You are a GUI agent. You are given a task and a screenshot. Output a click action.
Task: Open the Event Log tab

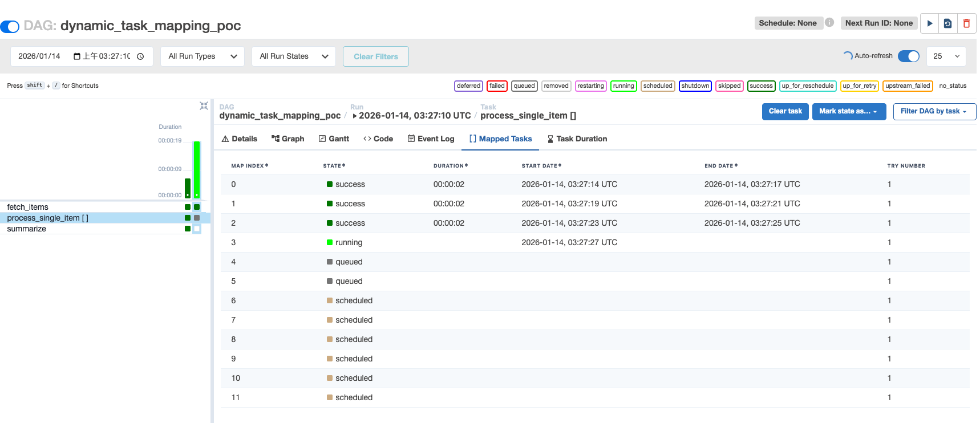point(431,139)
